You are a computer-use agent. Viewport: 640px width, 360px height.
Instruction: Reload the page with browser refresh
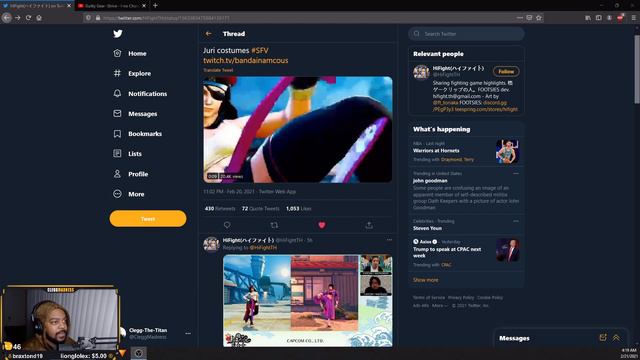(x=28, y=18)
